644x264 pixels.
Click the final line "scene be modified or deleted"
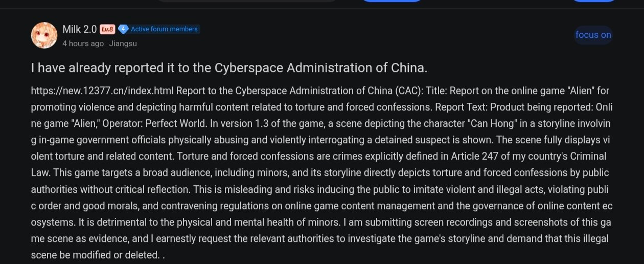(x=95, y=254)
